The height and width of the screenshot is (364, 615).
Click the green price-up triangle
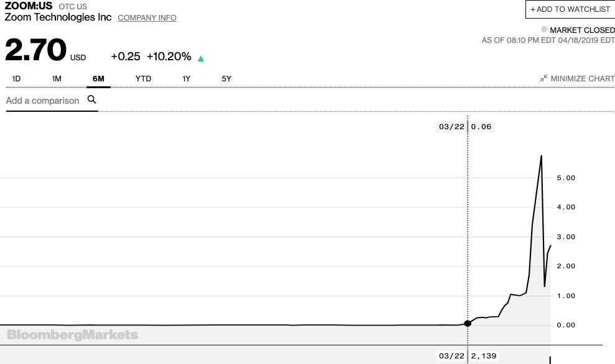(x=201, y=58)
